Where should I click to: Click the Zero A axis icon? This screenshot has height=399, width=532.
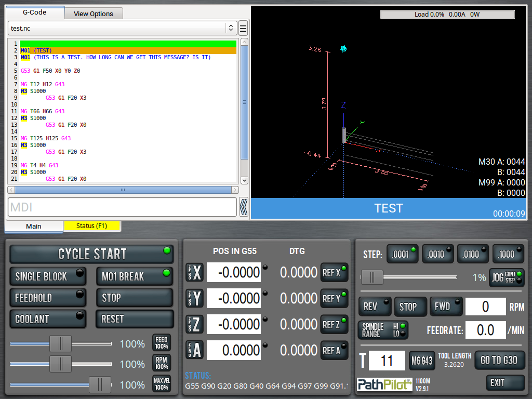click(x=195, y=350)
